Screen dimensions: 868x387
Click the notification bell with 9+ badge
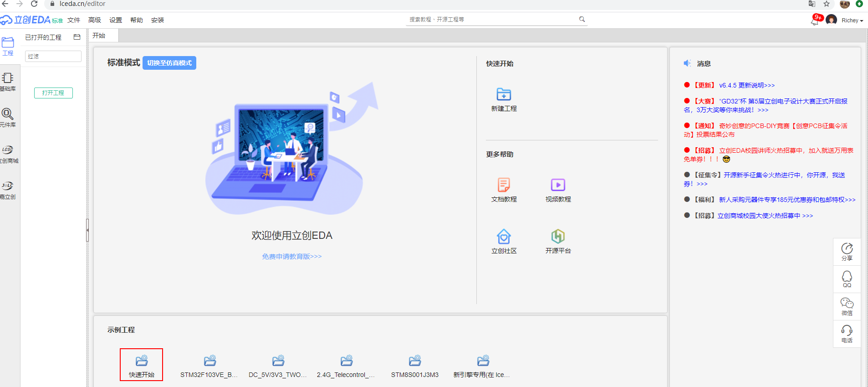click(816, 20)
